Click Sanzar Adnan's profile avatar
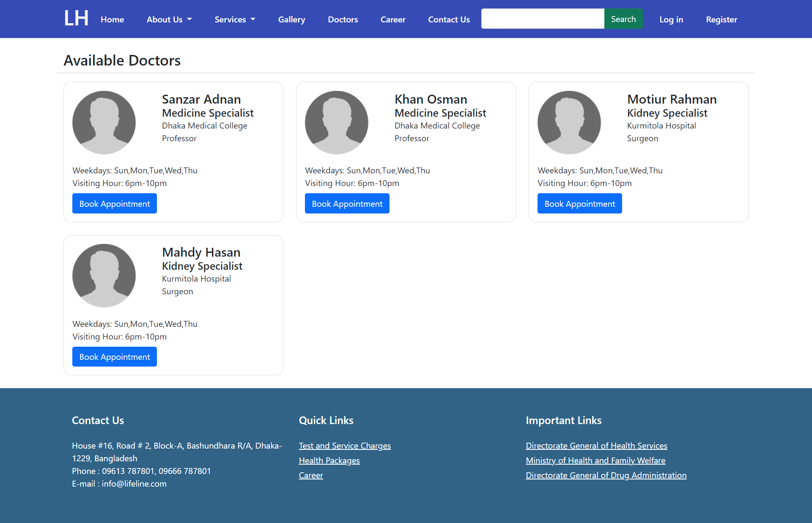Image resolution: width=812 pixels, height=523 pixels. [x=104, y=123]
